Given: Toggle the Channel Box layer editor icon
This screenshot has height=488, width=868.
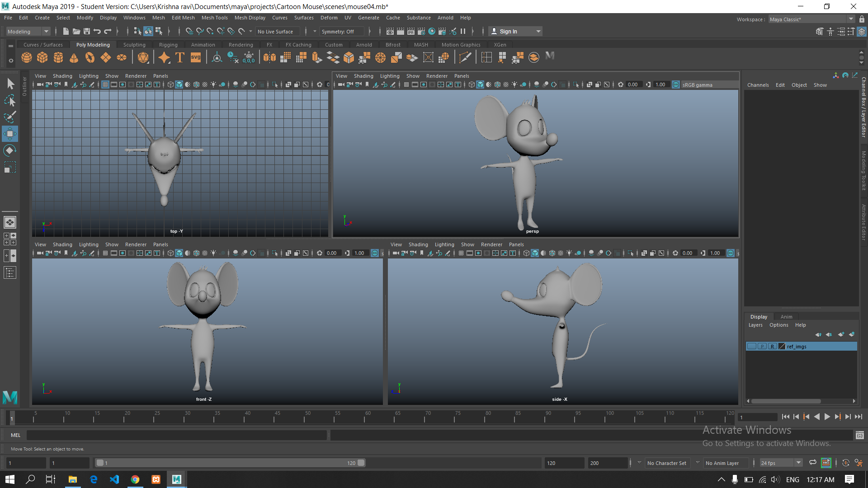Looking at the screenshot, I should coord(862,32).
